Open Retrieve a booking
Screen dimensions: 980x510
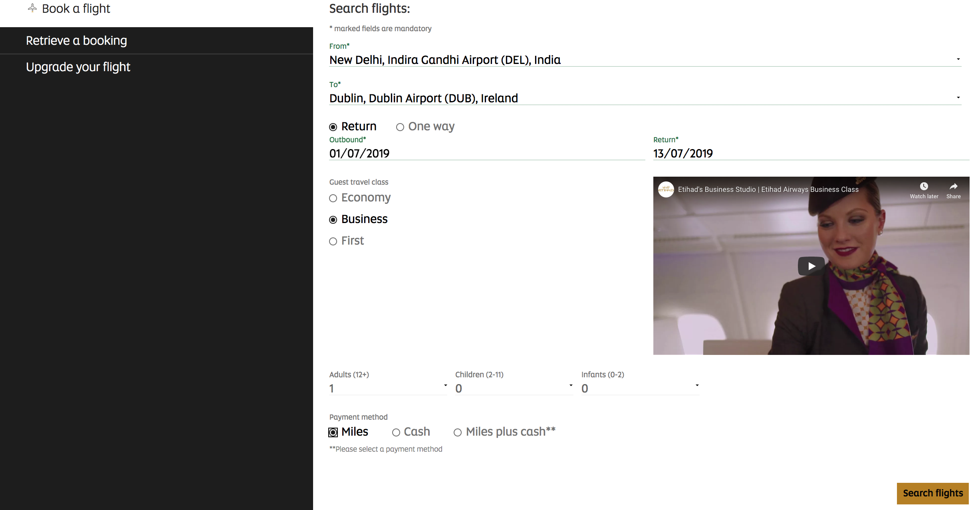(76, 40)
